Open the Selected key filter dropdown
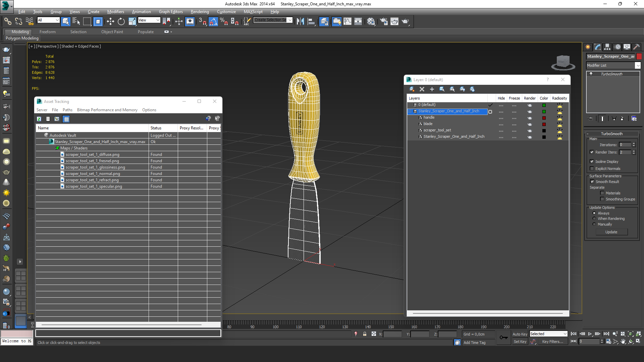Screen dimensions: 644x362 tap(565, 334)
